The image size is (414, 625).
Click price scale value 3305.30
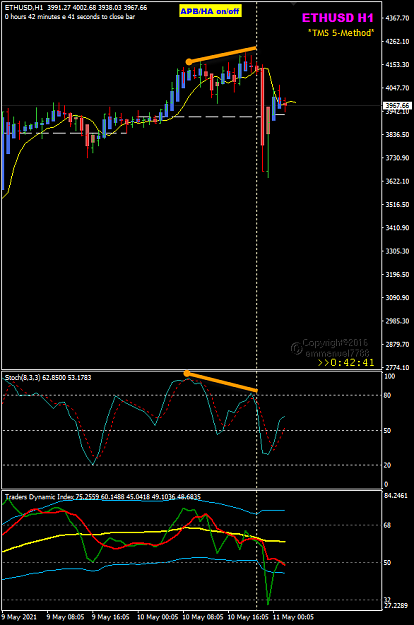(397, 251)
